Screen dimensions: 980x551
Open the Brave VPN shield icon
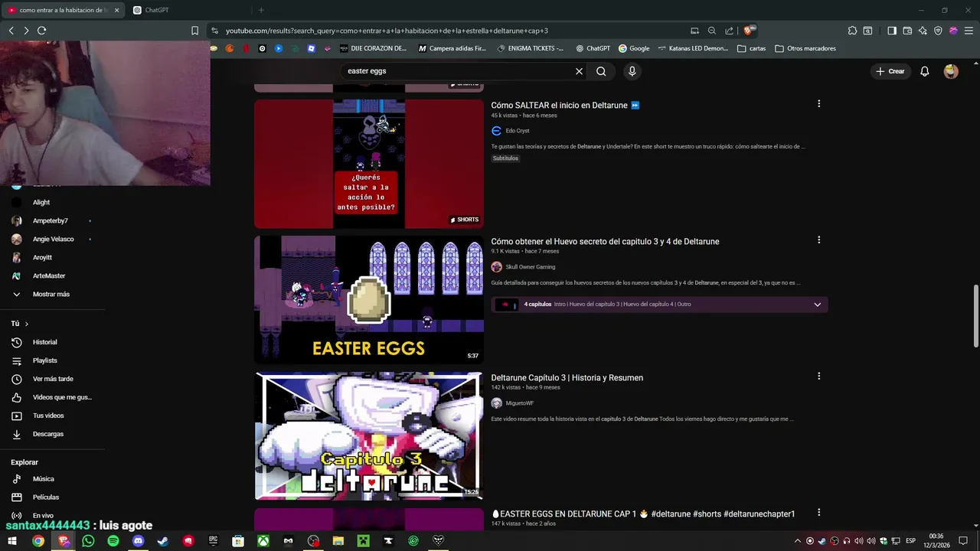click(938, 31)
